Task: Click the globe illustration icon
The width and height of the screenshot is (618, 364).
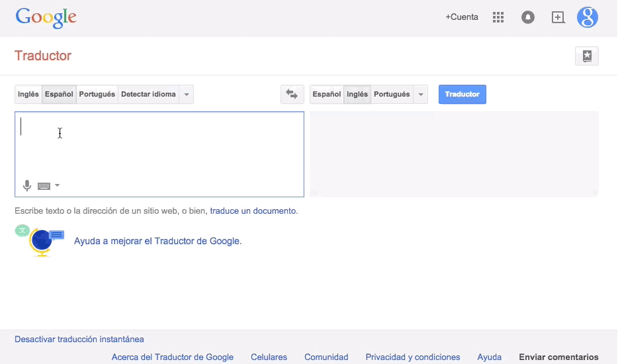Action: 40,241
